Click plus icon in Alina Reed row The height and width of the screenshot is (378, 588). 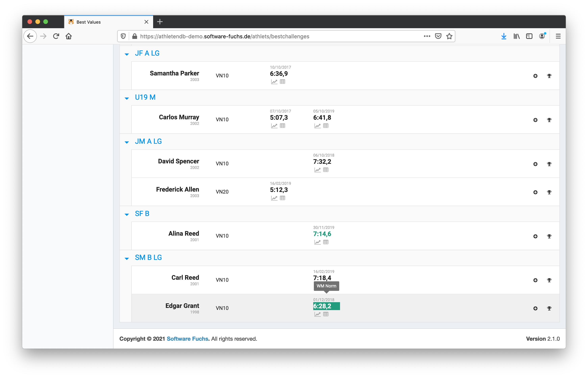click(x=535, y=236)
